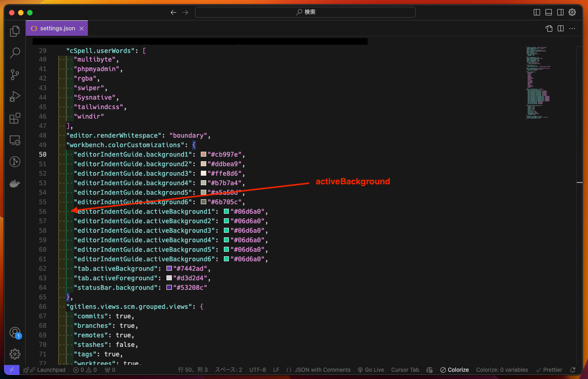588x379 pixels.
Task: Open the line and column go-to indicator
Action: 193,370
